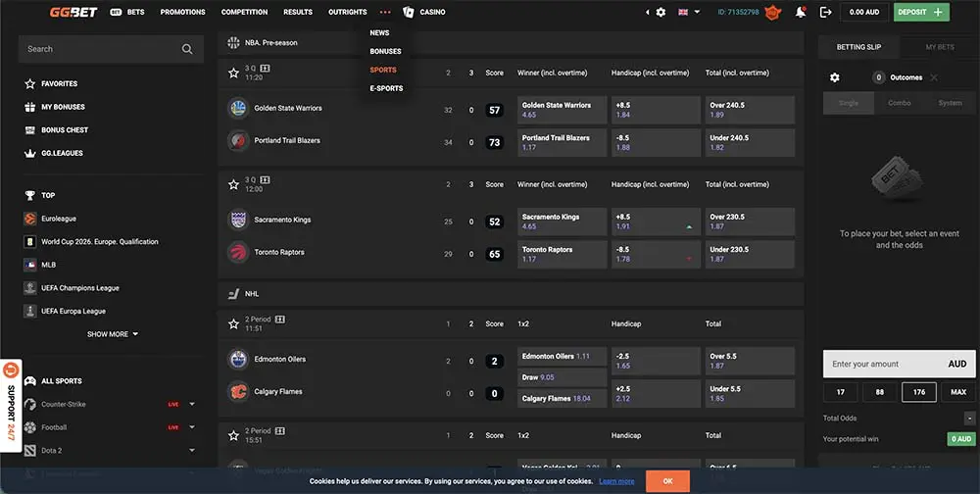The height and width of the screenshot is (494, 980).
Task: Expand Football sport list
Action: [192, 427]
